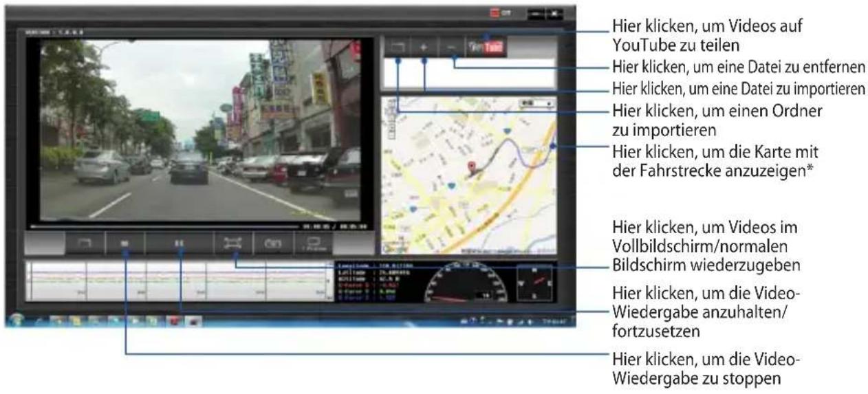868x394 pixels.
Task: Click the camera snapshot icon
Action: (274, 243)
